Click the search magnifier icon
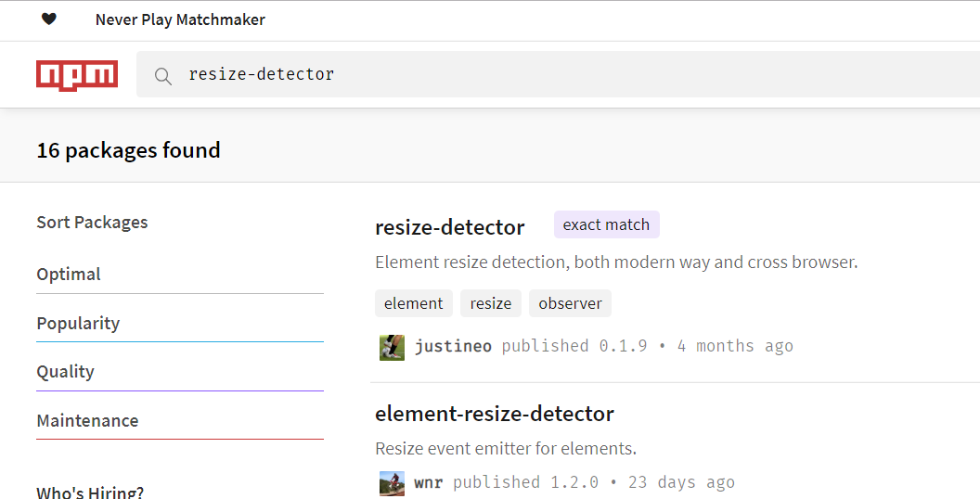Image resolution: width=980 pixels, height=499 pixels. [x=163, y=77]
